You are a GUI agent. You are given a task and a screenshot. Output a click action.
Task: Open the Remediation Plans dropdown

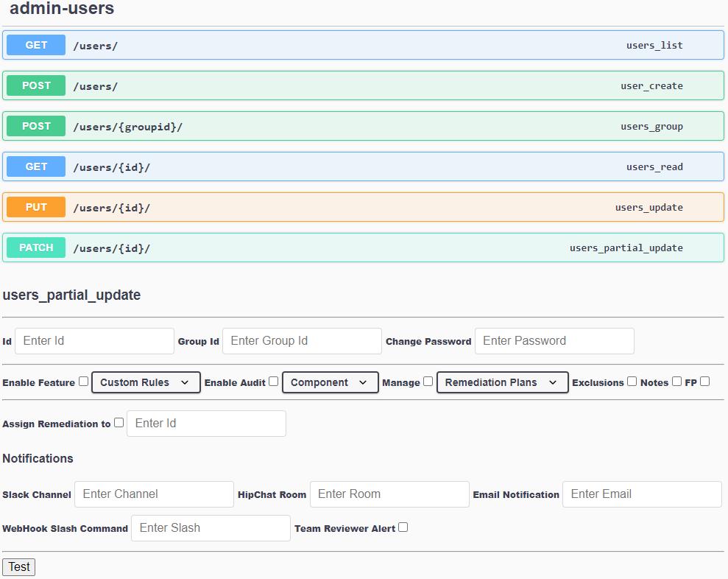[x=502, y=382]
